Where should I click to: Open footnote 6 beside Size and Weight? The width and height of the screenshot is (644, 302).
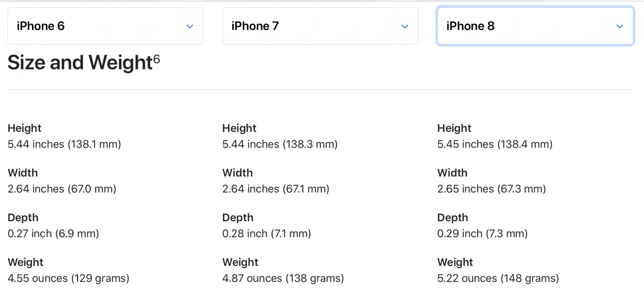tap(156, 59)
